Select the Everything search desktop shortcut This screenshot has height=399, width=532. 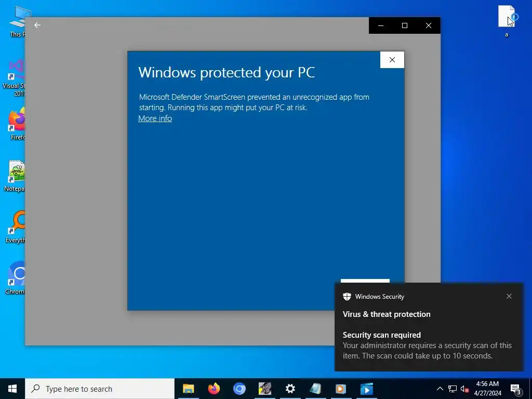[x=16, y=227]
